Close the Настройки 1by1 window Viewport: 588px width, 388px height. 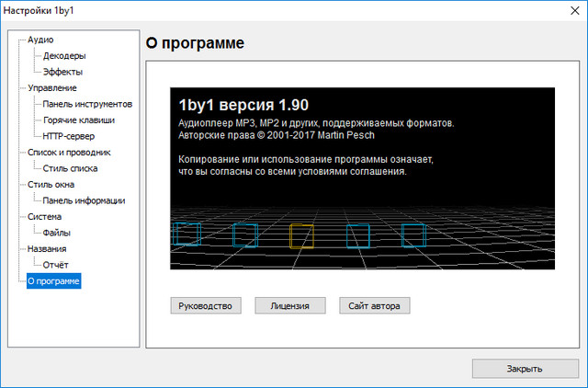pyautogui.click(x=575, y=10)
